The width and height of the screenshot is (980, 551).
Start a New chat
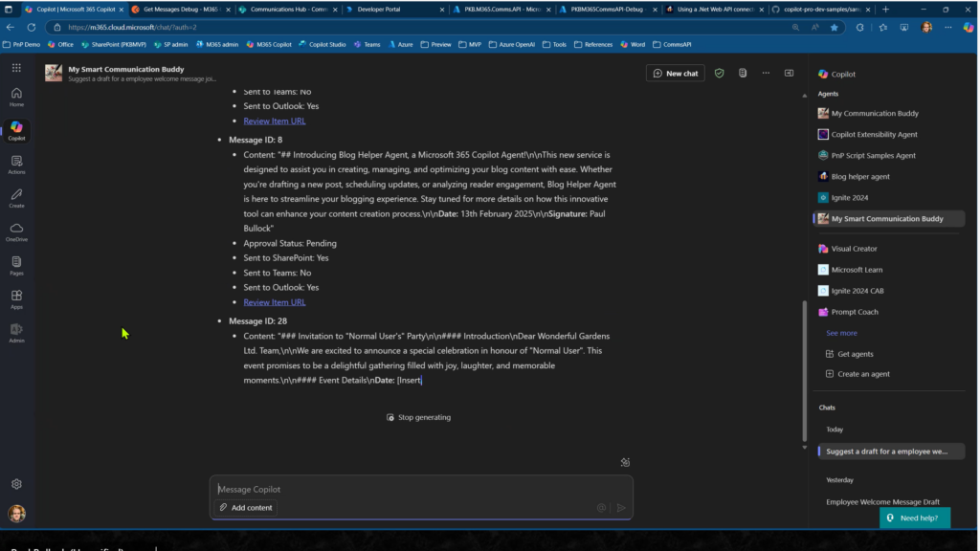(x=675, y=73)
